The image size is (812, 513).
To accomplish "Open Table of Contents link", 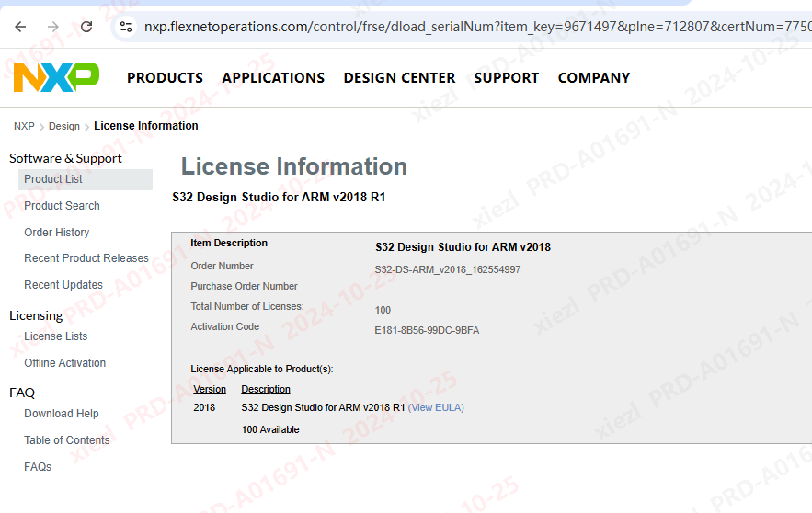I will (67, 440).
